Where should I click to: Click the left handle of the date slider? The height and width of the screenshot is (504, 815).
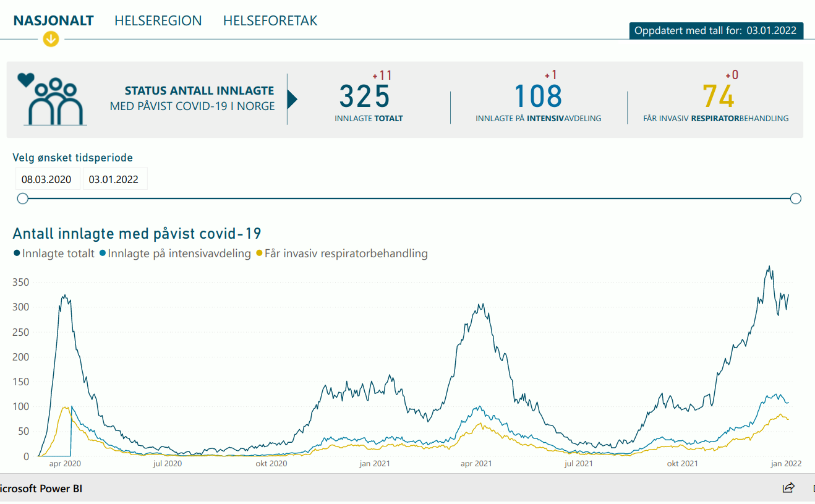[23, 199]
